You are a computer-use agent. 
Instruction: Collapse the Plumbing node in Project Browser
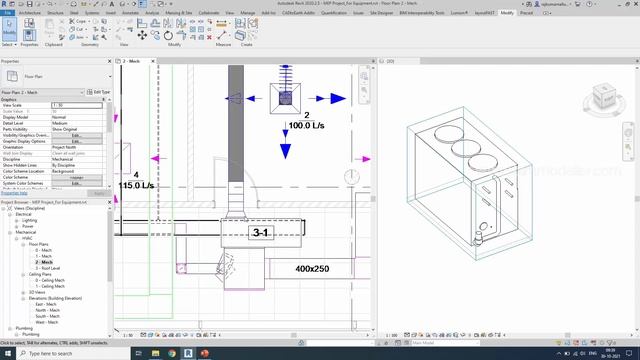10,328
